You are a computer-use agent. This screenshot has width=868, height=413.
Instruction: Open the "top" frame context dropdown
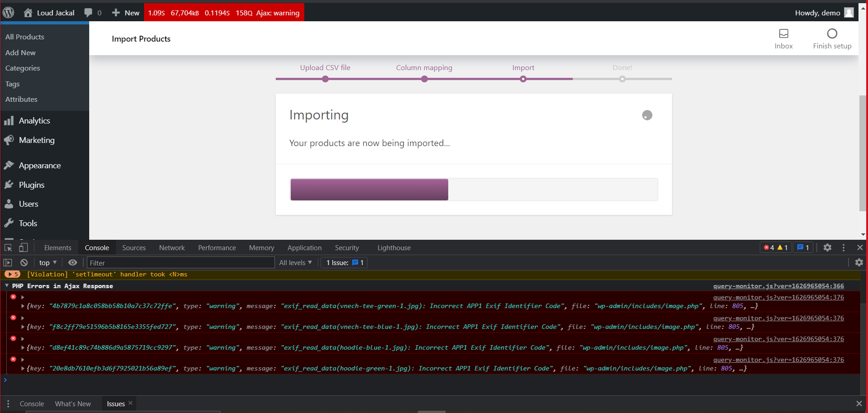pyautogui.click(x=47, y=262)
